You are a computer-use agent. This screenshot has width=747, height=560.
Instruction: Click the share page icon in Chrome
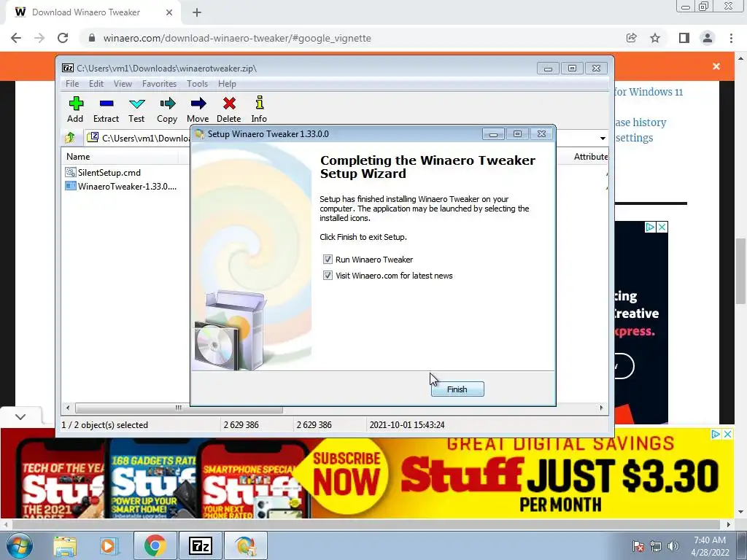pyautogui.click(x=632, y=38)
